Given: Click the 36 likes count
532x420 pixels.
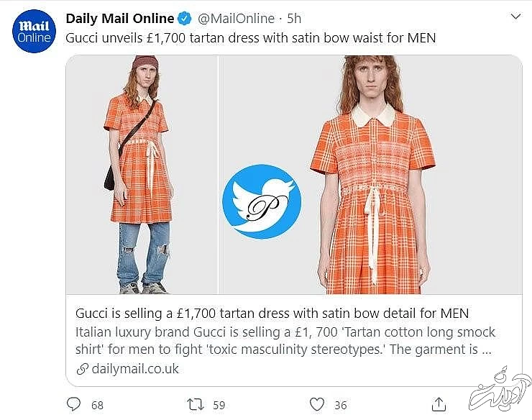Looking at the screenshot, I should coord(340,406).
